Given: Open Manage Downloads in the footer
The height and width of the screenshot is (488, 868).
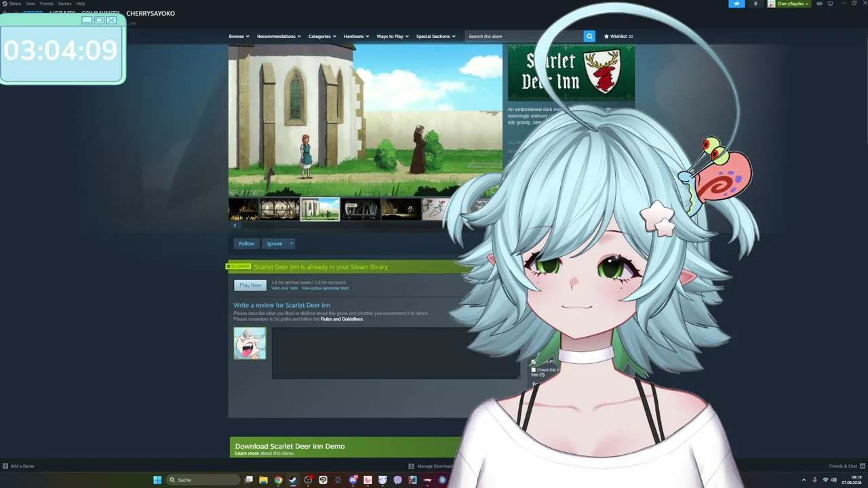Looking at the screenshot, I should [x=431, y=466].
